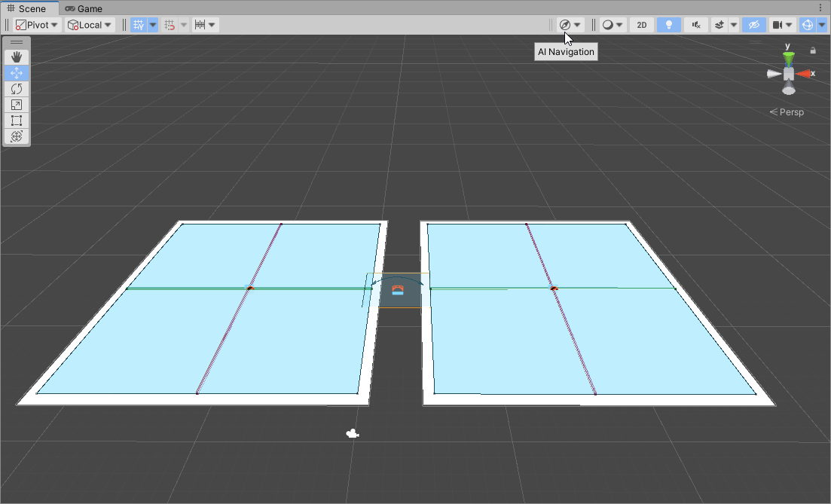Select the Scale tool
Image resolution: width=831 pixels, height=504 pixels.
pos(17,105)
